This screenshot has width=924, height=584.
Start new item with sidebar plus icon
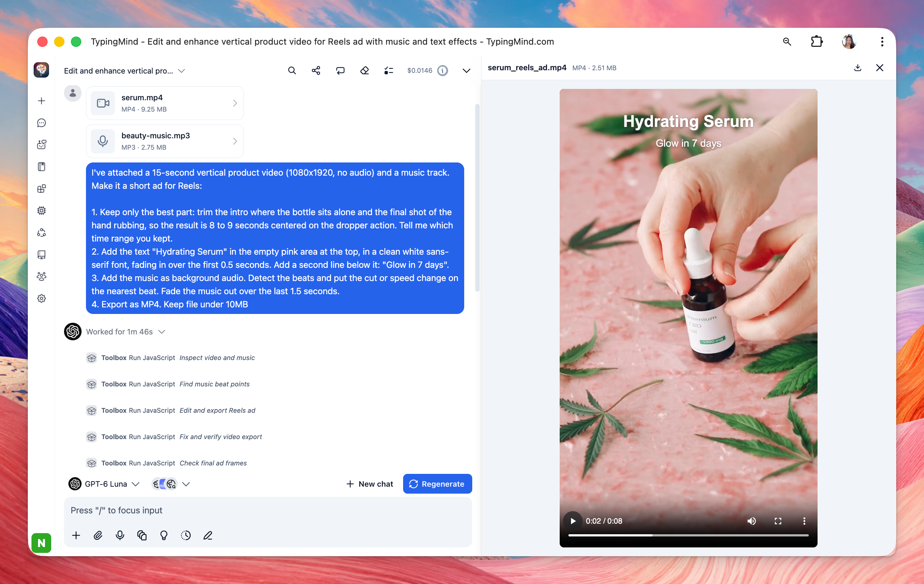point(41,101)
